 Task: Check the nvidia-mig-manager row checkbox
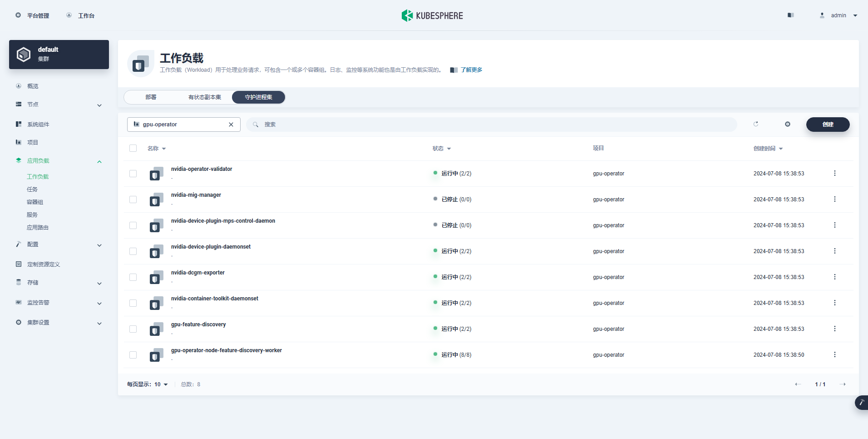coord(133,200)
